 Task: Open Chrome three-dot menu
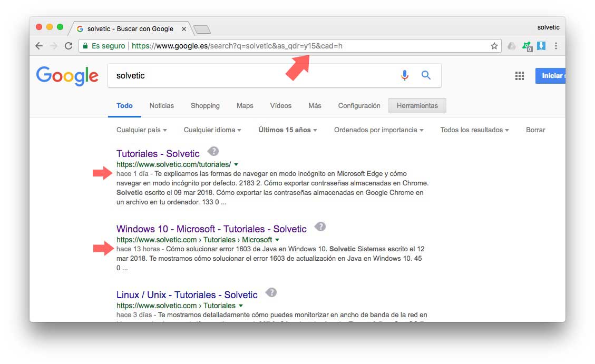[556, 46]
